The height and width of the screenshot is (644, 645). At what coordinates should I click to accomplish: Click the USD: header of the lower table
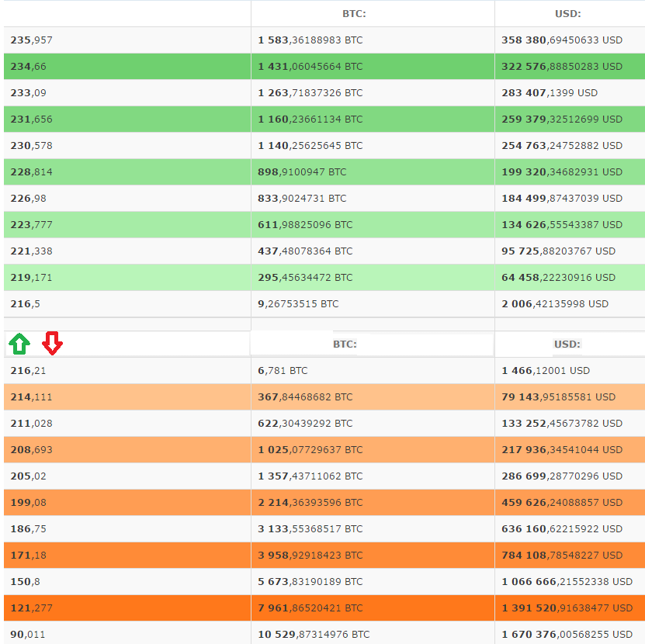[567, 344]
